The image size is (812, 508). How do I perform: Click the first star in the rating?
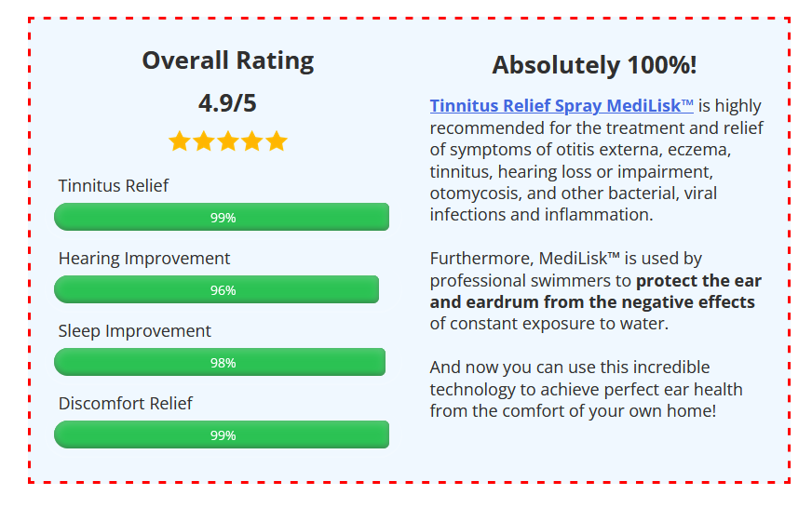pyautogui.click(x=180, y=141)
